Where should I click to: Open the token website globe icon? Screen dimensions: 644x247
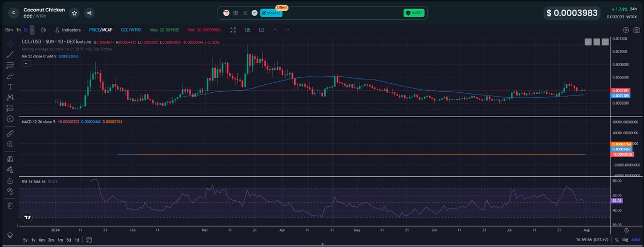[236, 12]
